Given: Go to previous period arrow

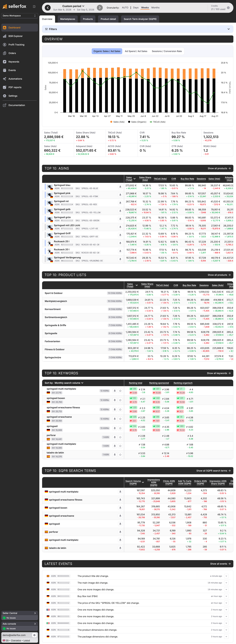Looking at the screenshot, I should tap(48, 8).
